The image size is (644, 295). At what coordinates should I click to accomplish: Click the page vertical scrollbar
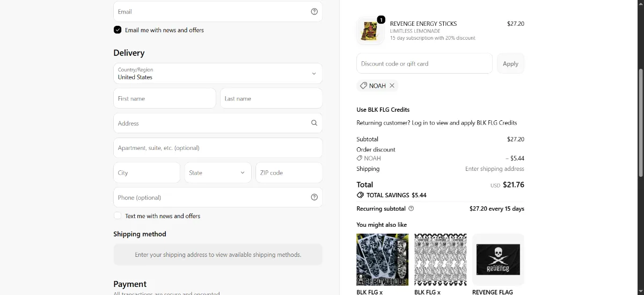[640, 123]
